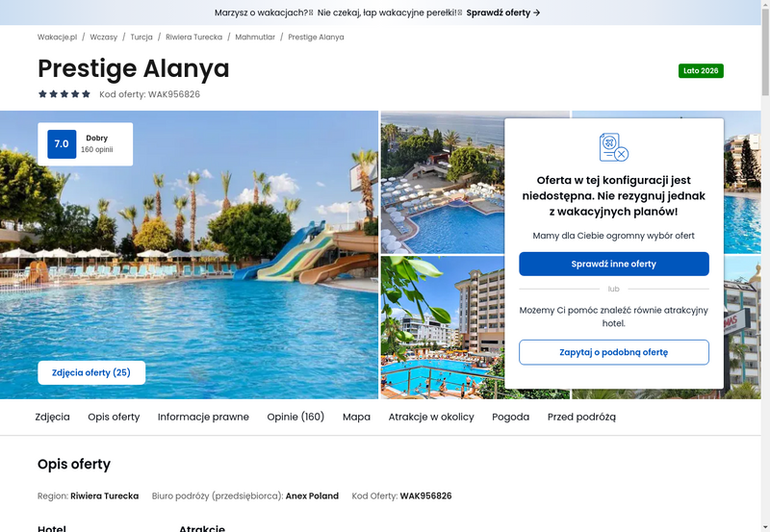Open the Zdjęcia oferty (25) gallery

click(91, 372)
